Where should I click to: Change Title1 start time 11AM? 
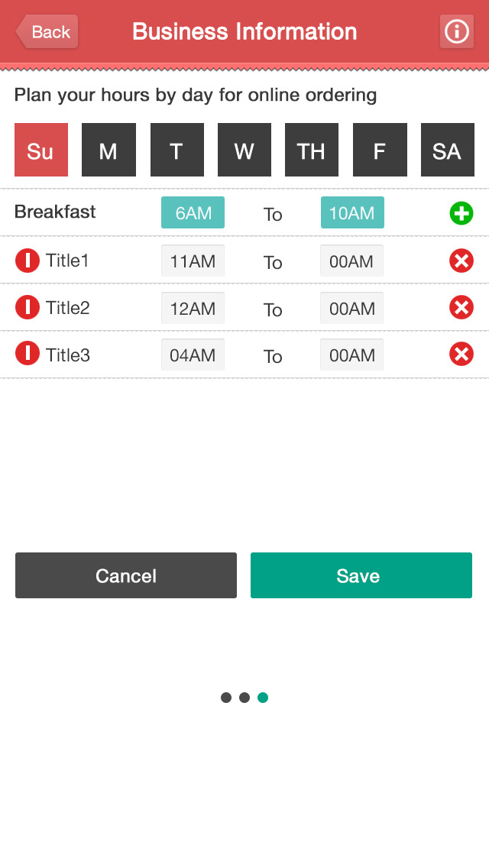pos(193,261)
